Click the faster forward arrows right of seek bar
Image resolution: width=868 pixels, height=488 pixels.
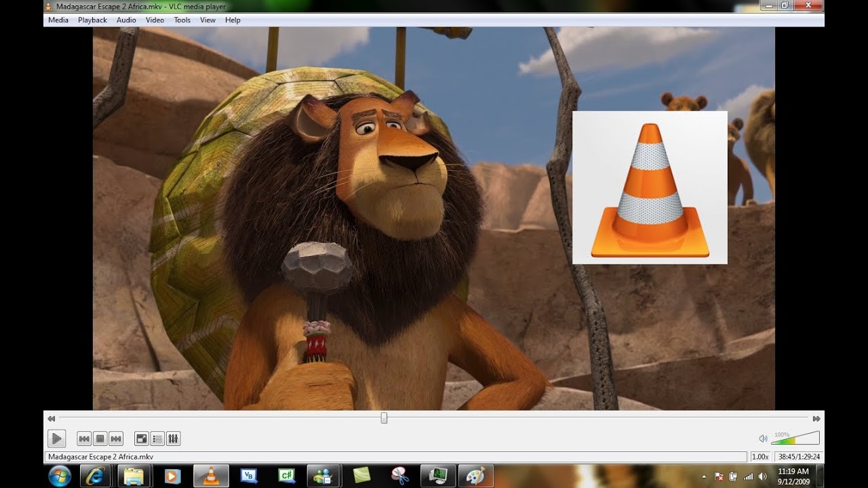tap(816, 419)
